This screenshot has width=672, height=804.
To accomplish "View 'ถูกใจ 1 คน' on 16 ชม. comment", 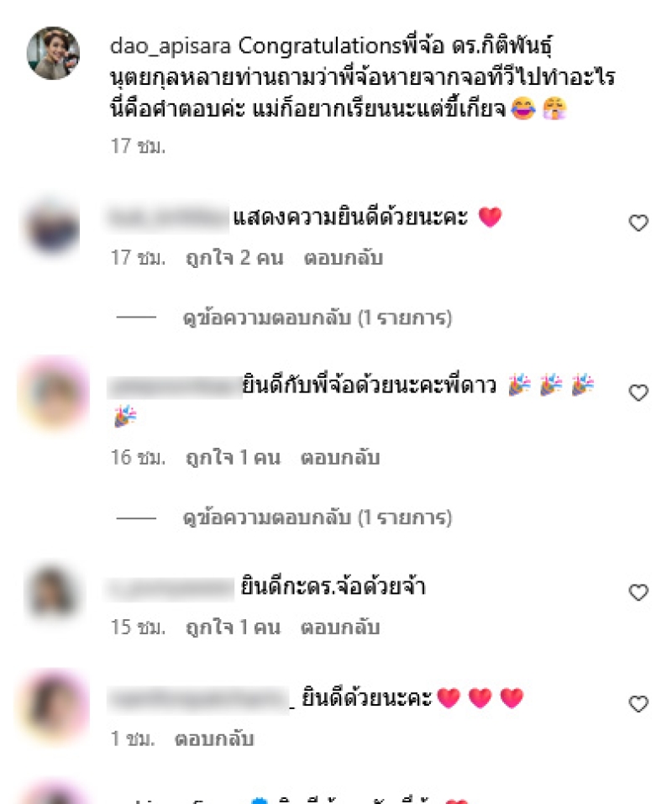I will point(234,457).
